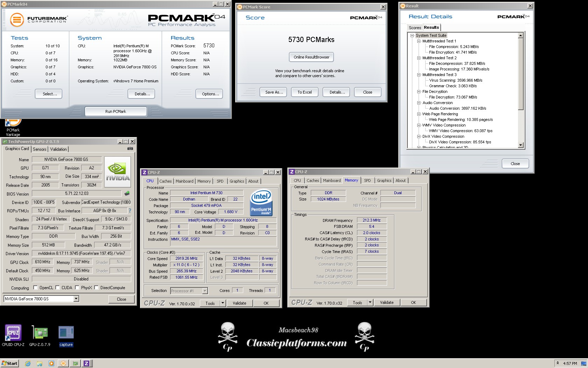
Task: Click the AGP bus interface question mark icon
Action: click(x=130, y=211)
